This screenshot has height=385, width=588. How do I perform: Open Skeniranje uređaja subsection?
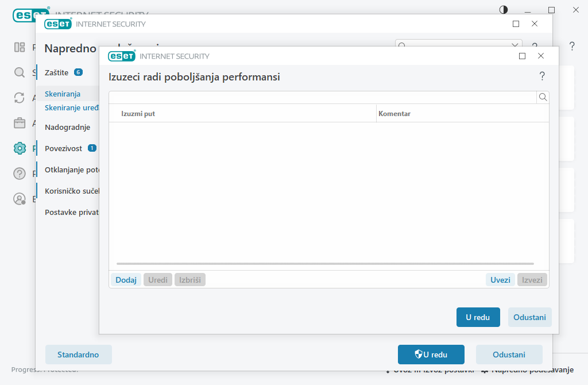pyautogui.click(x=72, y=107)
